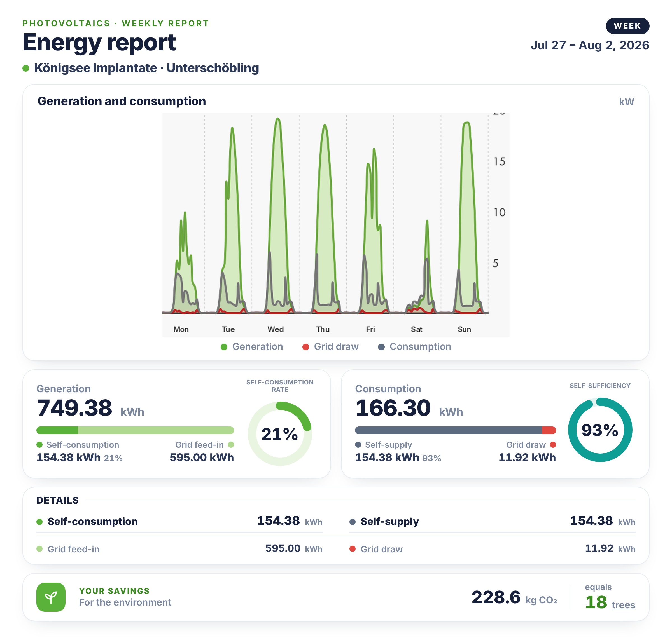Select the Self-supply row in Details
The height and width of the screenshot is (638, 672).
(x=492, y=521)
